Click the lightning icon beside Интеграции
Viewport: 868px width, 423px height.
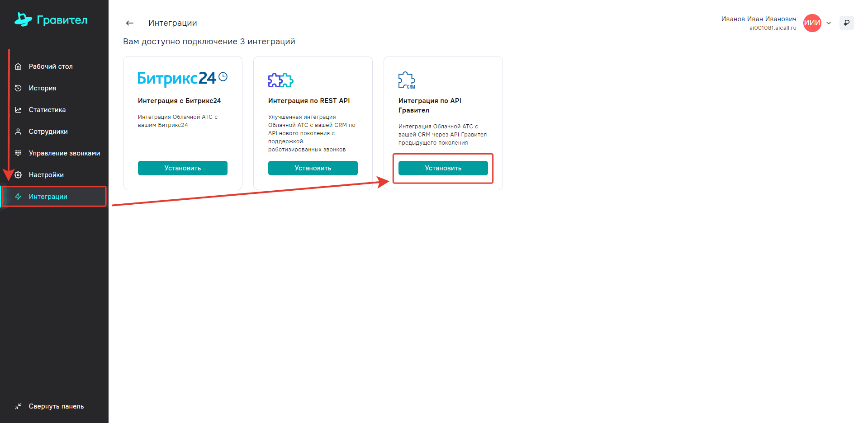coord(18,197)
